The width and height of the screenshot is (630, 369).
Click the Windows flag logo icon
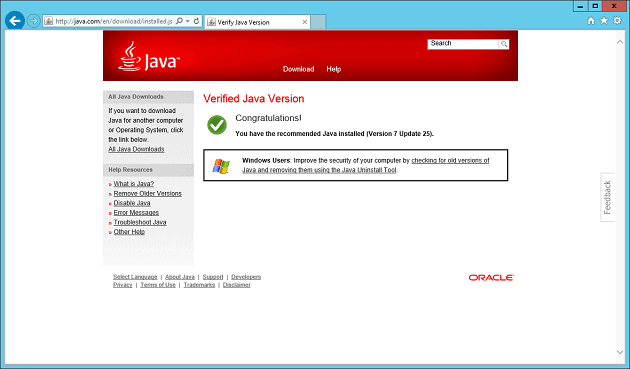(221, 166)
